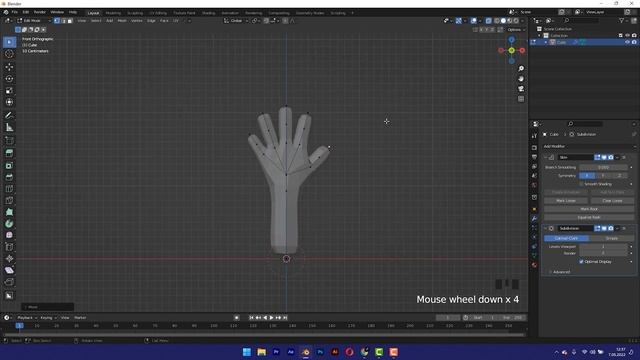The width and height of the screenshot is (640, 360).
Task: Open the Vertex menu in viewport header
Action: point(137,20)
